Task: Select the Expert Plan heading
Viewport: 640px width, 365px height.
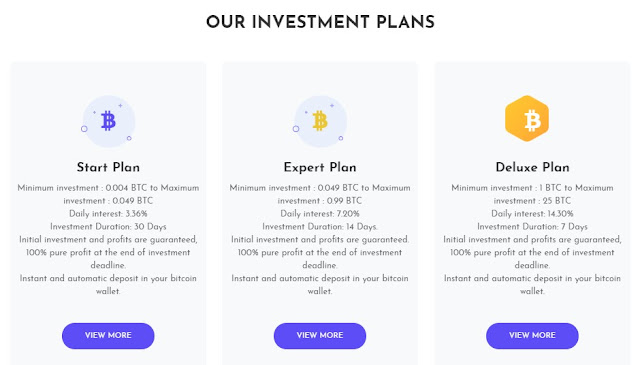Action: point(320,167)
